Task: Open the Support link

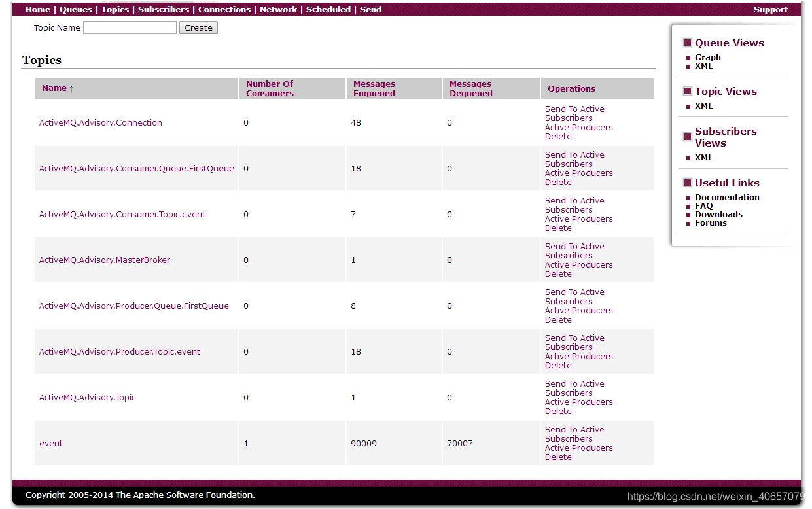Action: (x=771, y=9)
